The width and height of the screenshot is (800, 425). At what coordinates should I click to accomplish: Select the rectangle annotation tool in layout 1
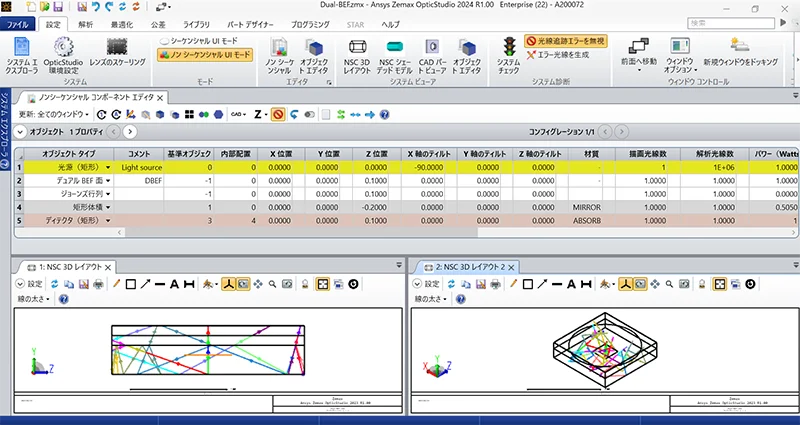(x=131, y=284)
